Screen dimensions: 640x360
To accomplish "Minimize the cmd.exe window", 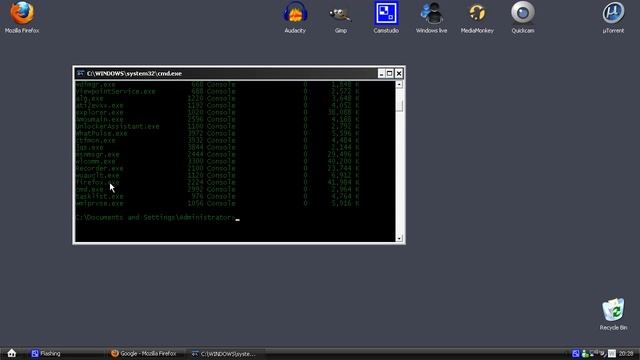I will coord(381,73).
